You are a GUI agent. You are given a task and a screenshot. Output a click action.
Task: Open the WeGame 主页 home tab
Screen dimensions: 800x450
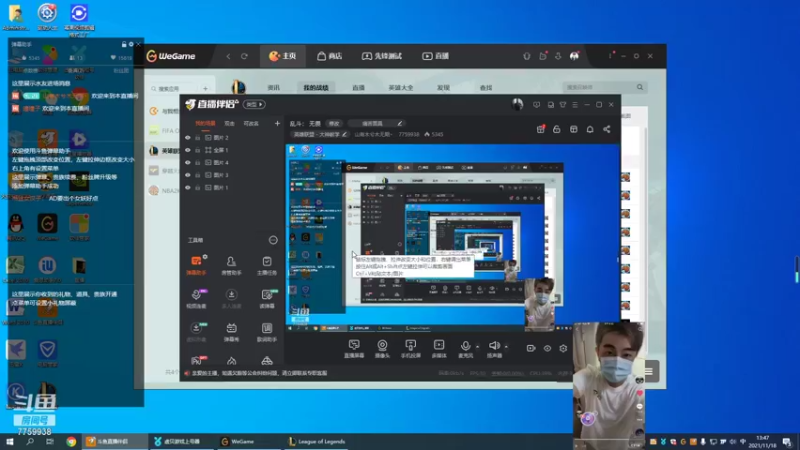click(283, 56)
